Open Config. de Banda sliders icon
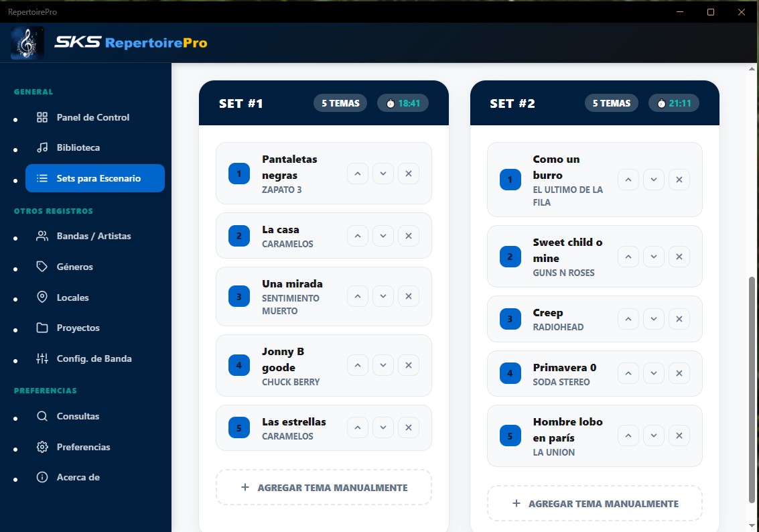The image size is (759, 532). (x=42, y=358)
